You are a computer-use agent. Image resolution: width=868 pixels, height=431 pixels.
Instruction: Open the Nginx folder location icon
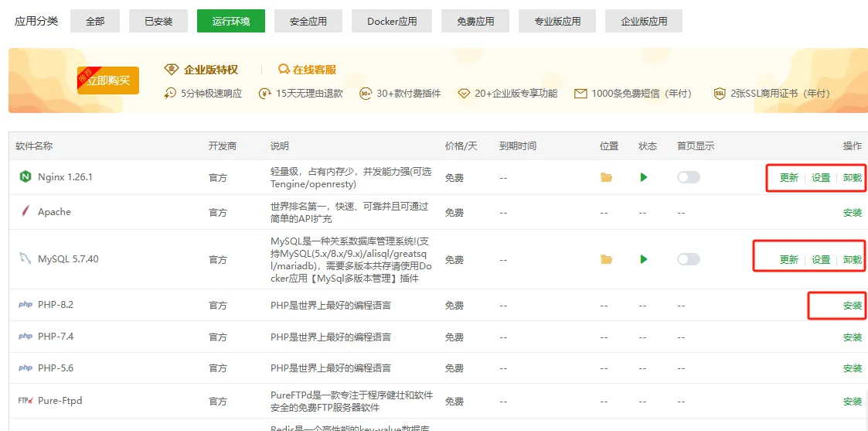tap(607, 177)
